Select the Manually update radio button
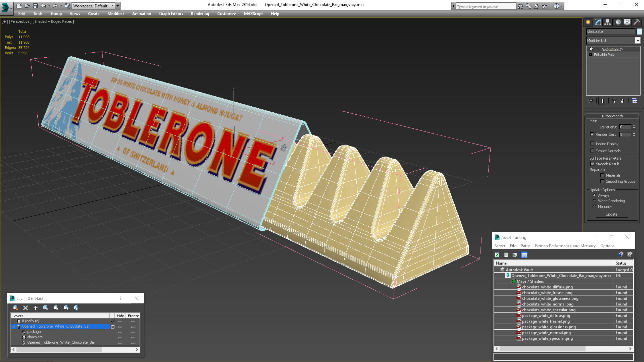 (594, 206)
